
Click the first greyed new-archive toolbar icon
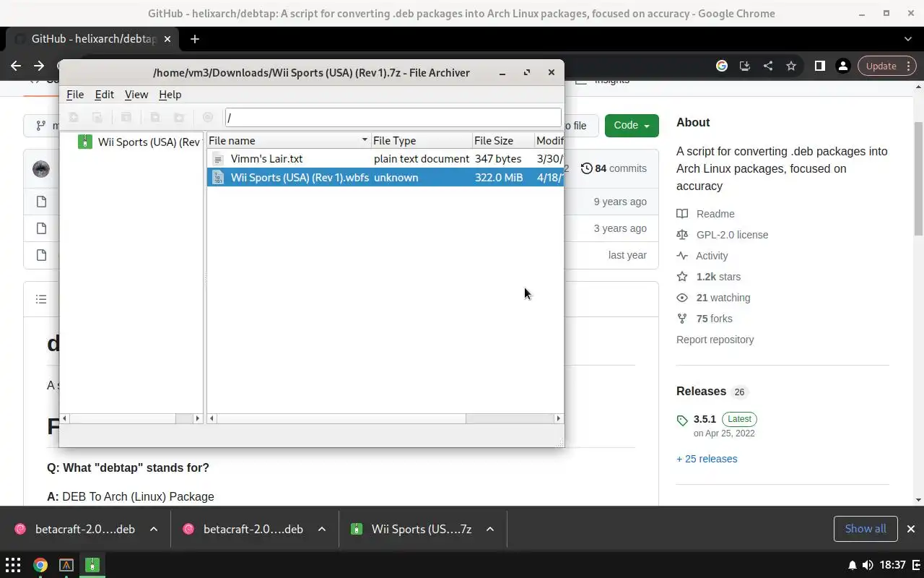point(73,117)
